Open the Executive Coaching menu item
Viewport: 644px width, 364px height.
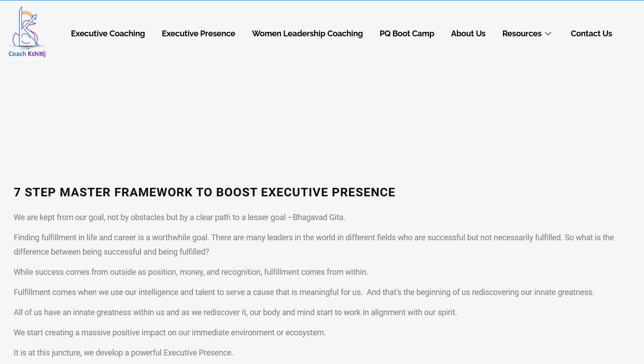click(x=108, y=34)
